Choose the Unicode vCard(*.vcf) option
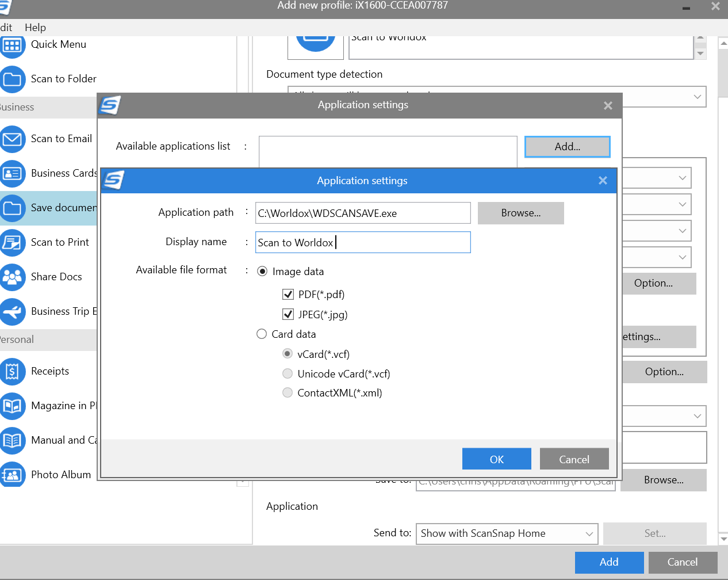This screenshot has width=728, height=580. coord(288,373)
